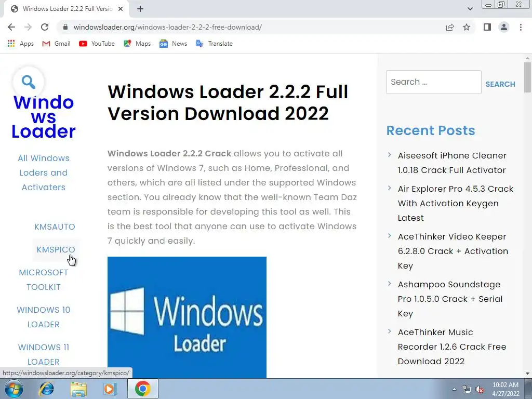This screenshot has height=399, width=532.
Task: Share this page icon in address bar
Action: (x=450, y=27)
